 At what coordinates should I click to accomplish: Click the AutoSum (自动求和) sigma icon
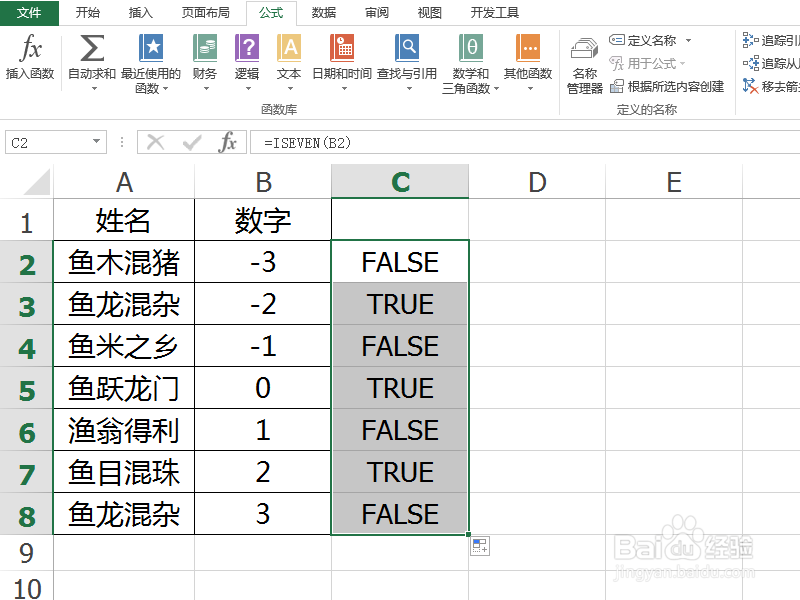tap(92, 48)
